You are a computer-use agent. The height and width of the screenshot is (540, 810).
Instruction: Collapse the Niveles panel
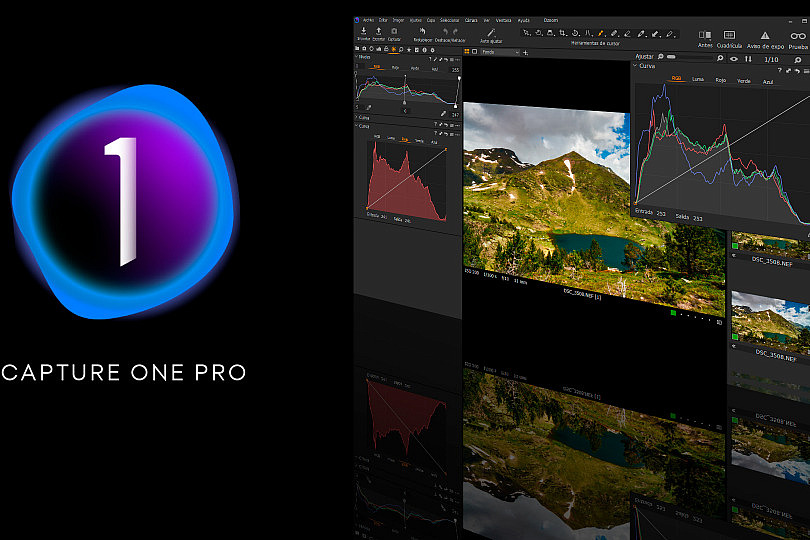356,57
